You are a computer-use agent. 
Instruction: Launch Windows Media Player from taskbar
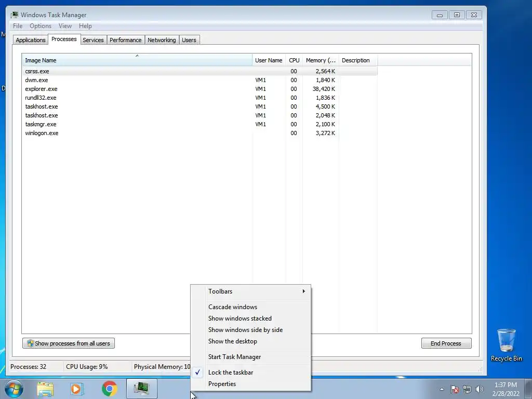click(x=77, y=389)
